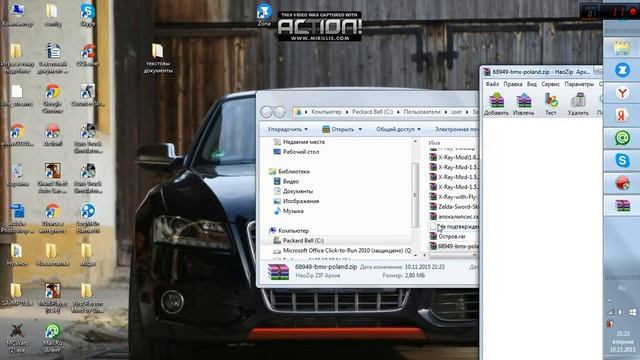
Task: Open the Упорядочить dropdown in Explorer
Action: tap(287, 129)
